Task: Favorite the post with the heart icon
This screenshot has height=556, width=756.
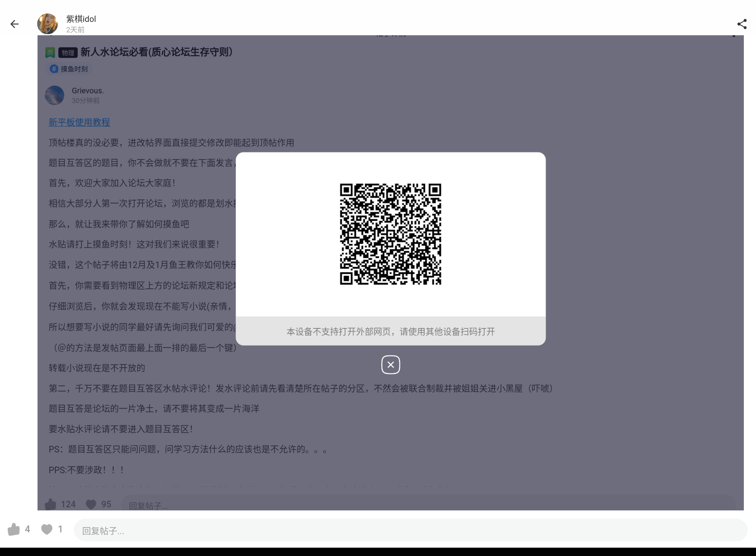Action: tap(47, 529)
